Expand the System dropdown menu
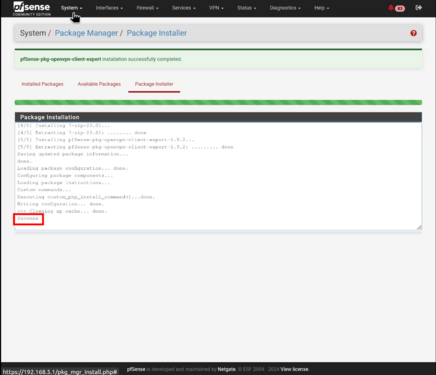 [x=71, y=8]
